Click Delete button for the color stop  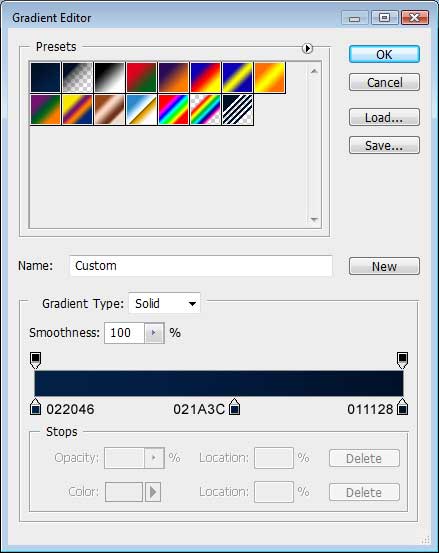click(364, 492)
